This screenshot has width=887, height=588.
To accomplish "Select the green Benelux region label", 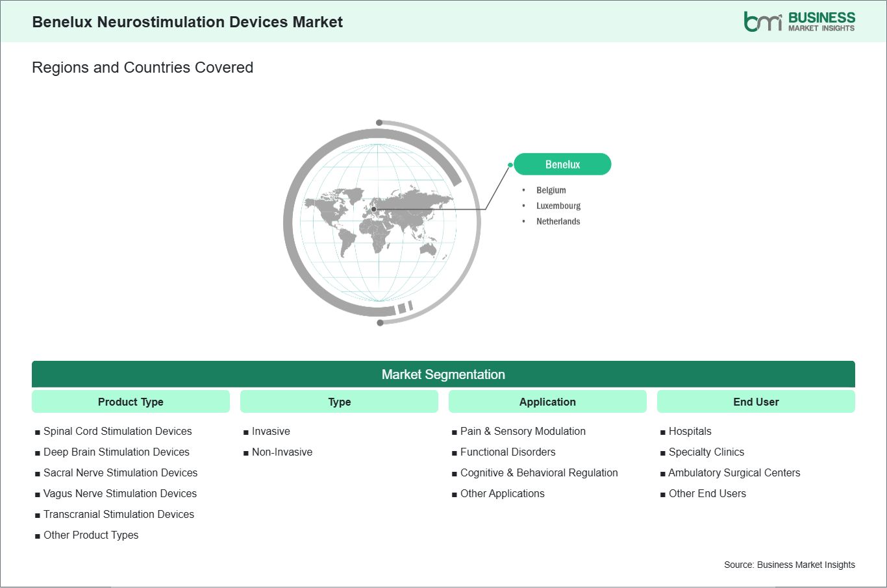I will coord(562,164).
